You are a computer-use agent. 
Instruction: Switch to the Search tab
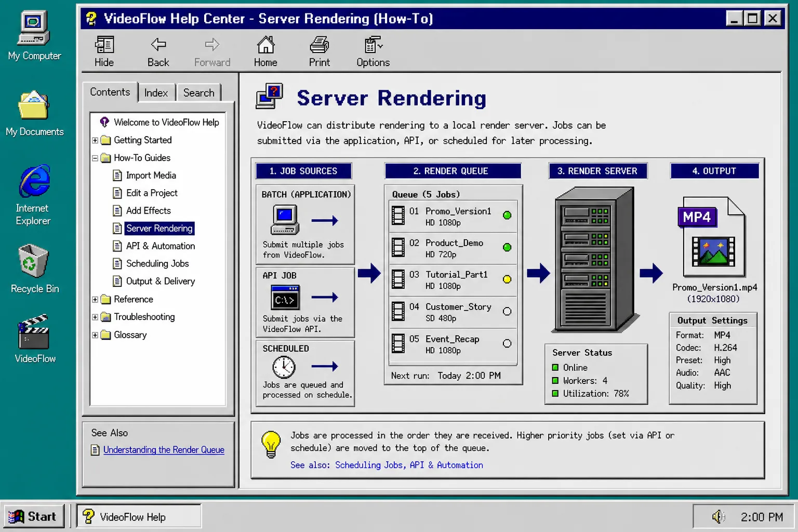click(198, 92)
